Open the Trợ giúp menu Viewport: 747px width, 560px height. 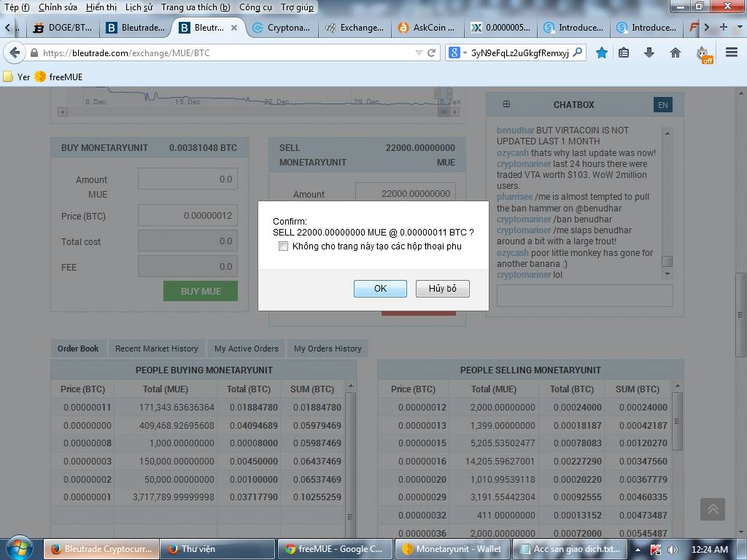298,7
